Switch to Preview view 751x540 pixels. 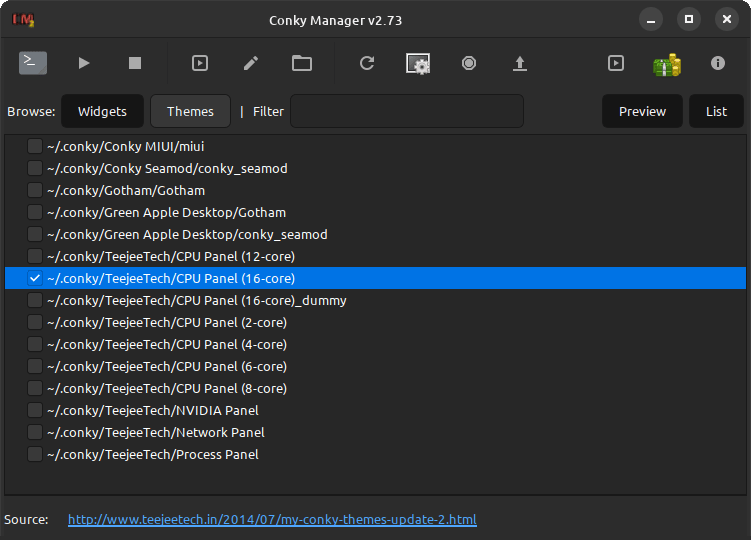(642, 111)
